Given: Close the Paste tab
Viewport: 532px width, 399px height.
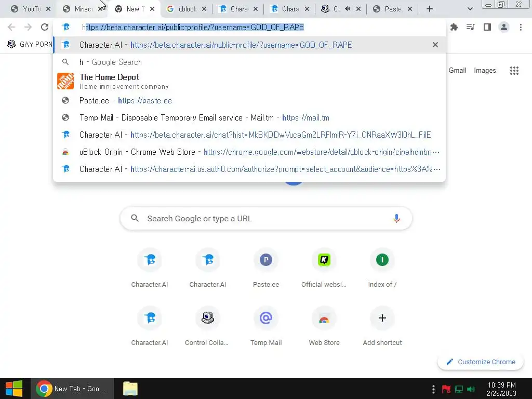Looking at the screenshot, I should coord(410,9).
